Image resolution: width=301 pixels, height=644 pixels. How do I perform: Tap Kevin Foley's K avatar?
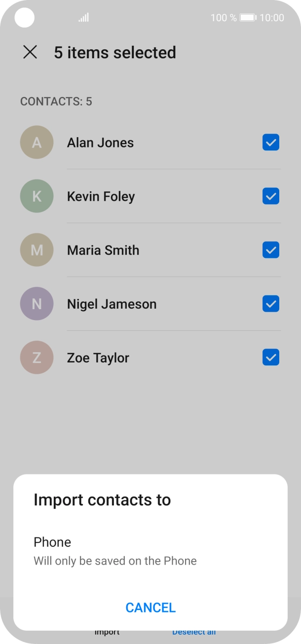click(x=37, y=196)
